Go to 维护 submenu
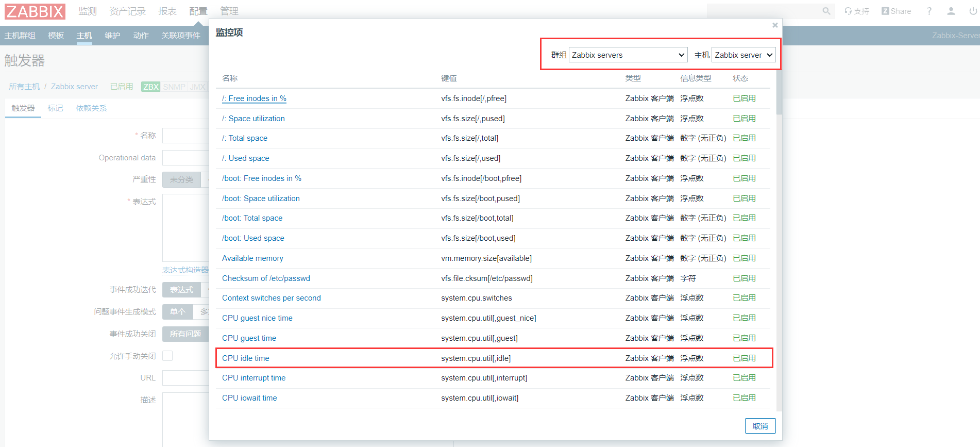The height and width of the screenshot is (447, 980). coord(112,35)
